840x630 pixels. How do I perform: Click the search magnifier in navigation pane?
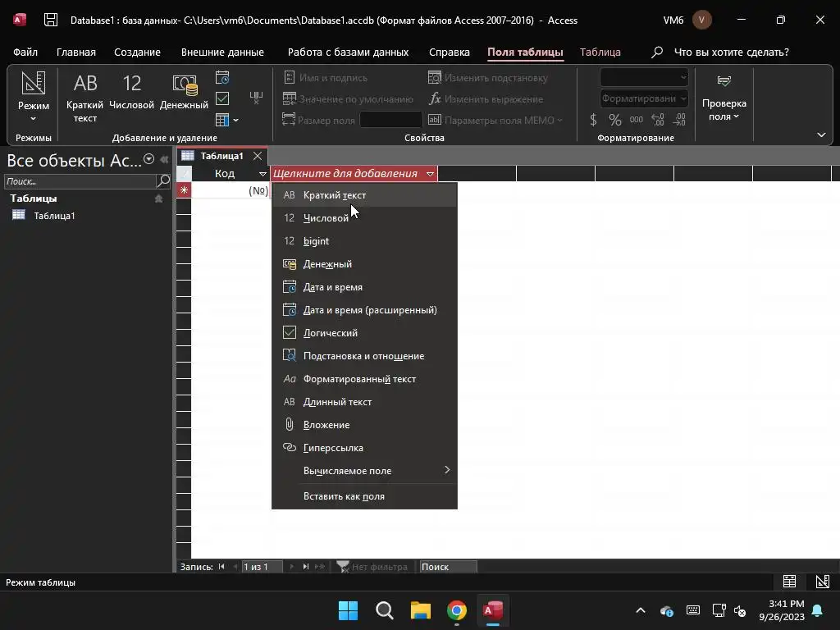click(x=163, y=181)
